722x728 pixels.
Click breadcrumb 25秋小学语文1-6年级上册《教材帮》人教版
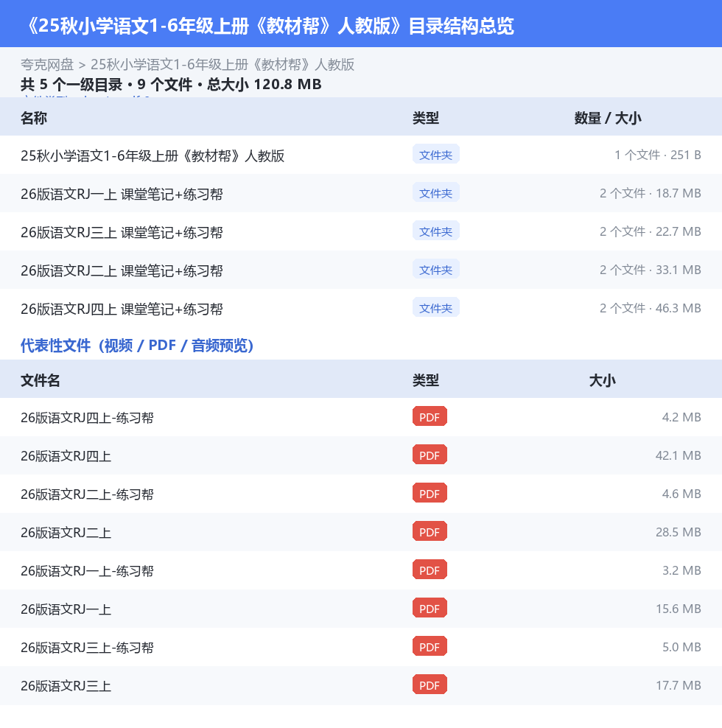coord(222,64)
